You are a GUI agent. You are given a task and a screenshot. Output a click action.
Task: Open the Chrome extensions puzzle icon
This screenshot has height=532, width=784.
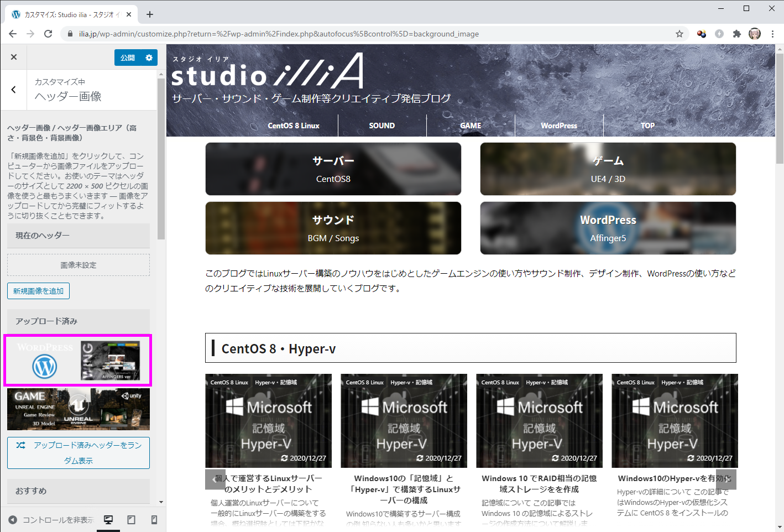(737, 34)
